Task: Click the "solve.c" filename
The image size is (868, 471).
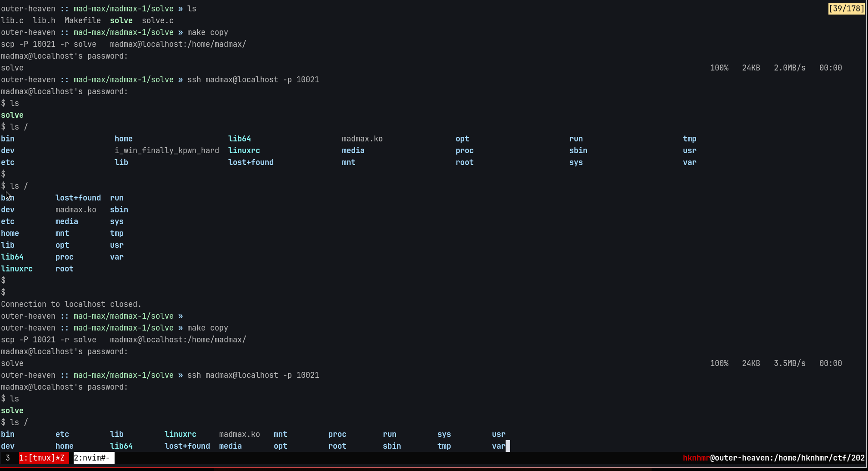Action: pyautogui.click(x=158, y=20)
